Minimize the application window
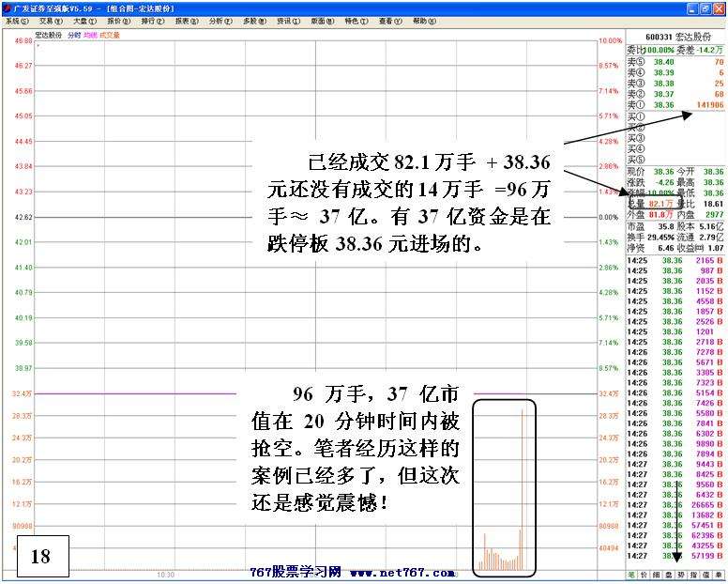 [x=693, y=8]
